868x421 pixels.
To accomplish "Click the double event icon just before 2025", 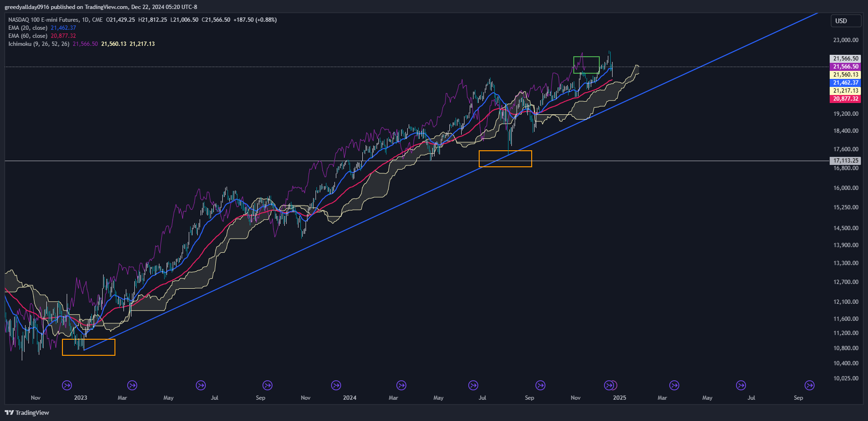I will pyautogui.click(x=611, y=386).
